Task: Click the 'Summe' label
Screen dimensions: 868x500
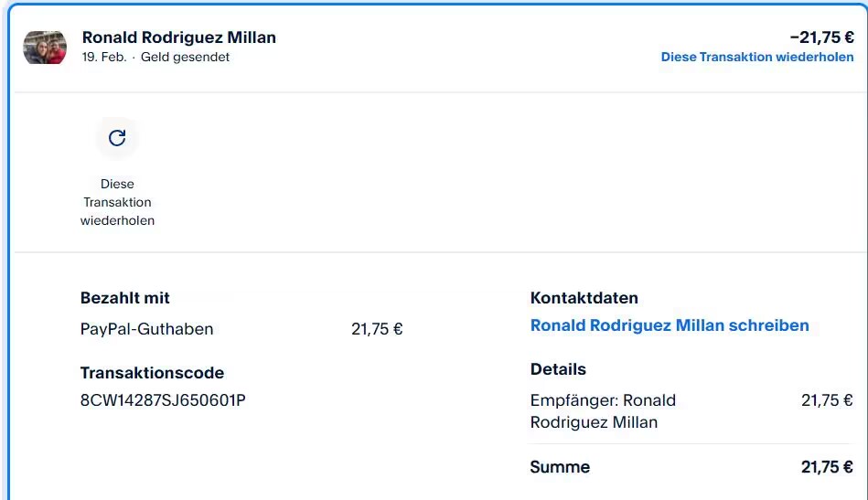Action: 560,467
